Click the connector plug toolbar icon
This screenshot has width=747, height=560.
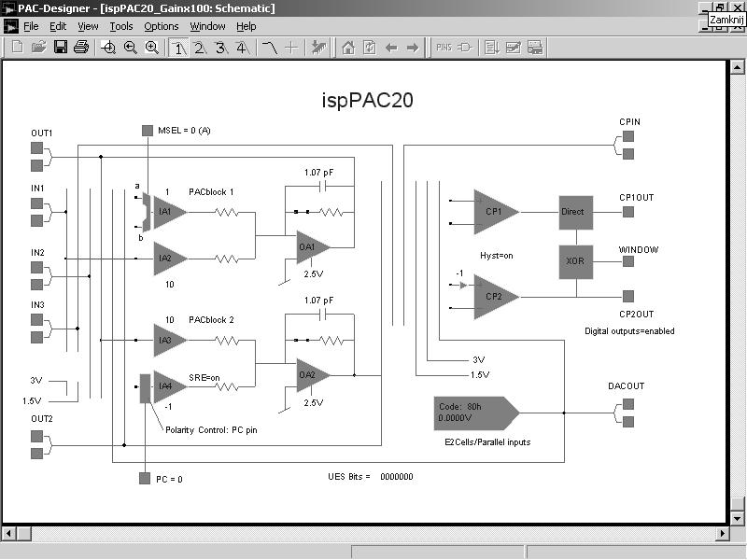click(464, 48)
